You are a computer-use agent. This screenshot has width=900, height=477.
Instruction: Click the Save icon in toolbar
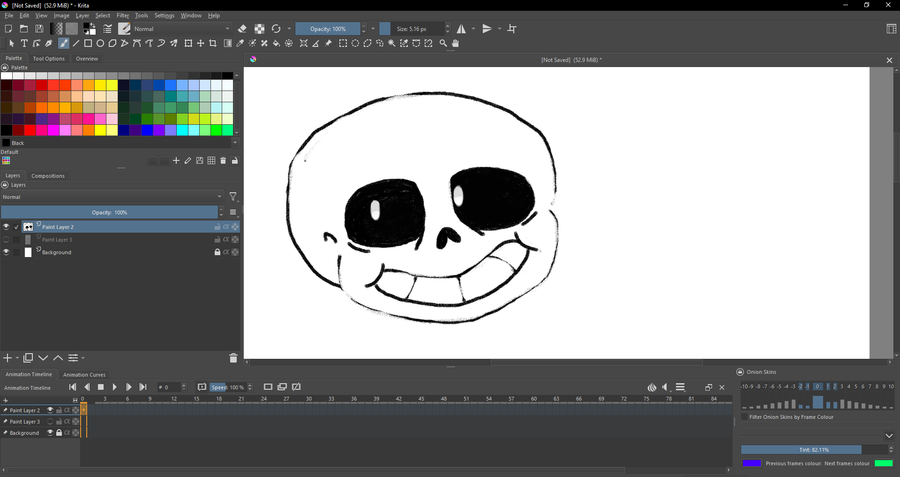coord(39,29)
